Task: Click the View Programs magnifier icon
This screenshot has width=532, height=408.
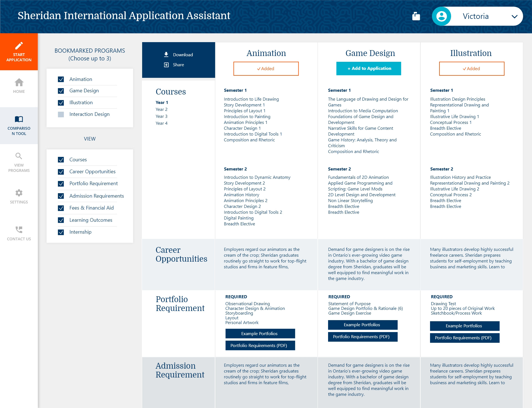Action: pyautogui.click(x=19, y=156)
